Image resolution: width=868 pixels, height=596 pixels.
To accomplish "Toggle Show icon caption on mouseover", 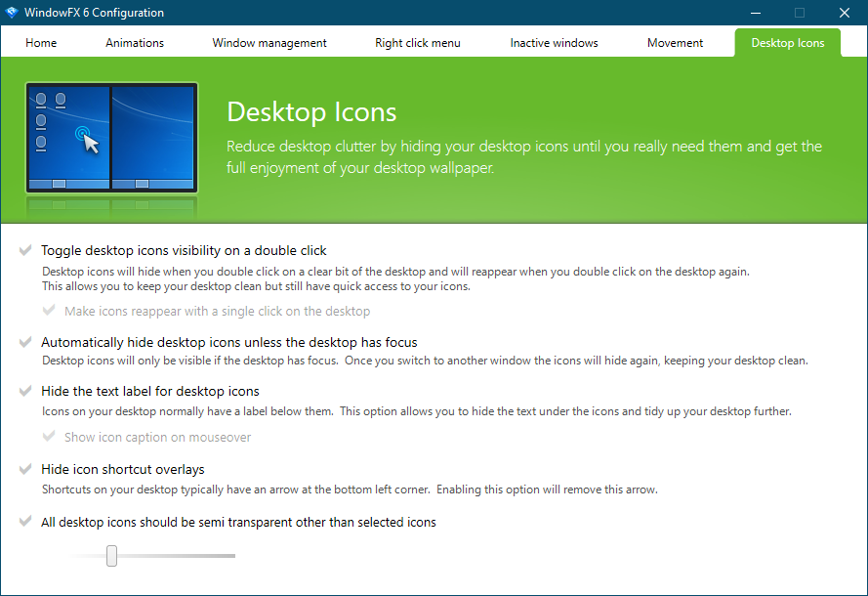I will tap(49, 437).
